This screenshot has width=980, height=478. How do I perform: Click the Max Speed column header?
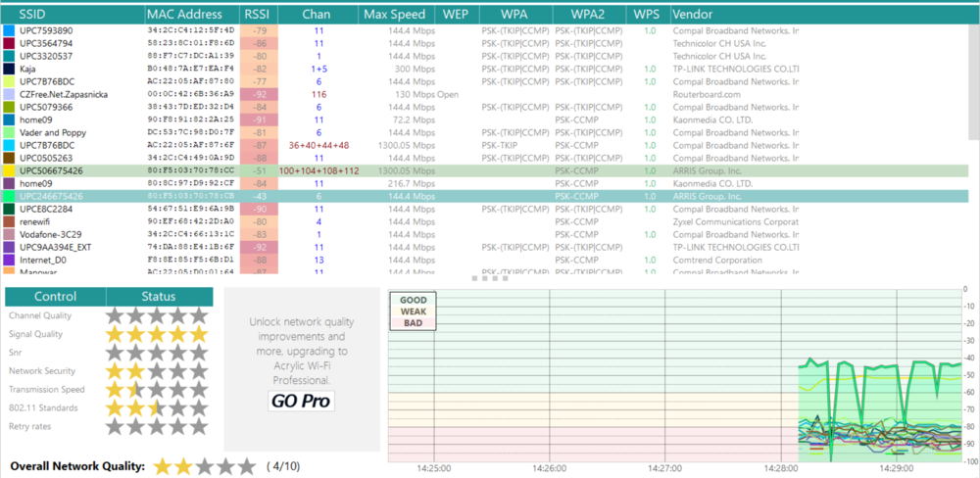(x=394, y=15)
